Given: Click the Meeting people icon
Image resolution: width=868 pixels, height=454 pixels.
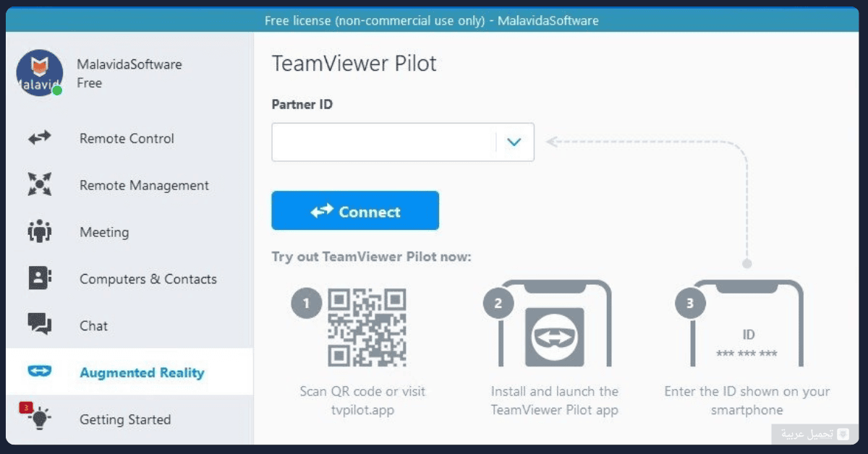Looking at the screenshot, I should 40,232.
